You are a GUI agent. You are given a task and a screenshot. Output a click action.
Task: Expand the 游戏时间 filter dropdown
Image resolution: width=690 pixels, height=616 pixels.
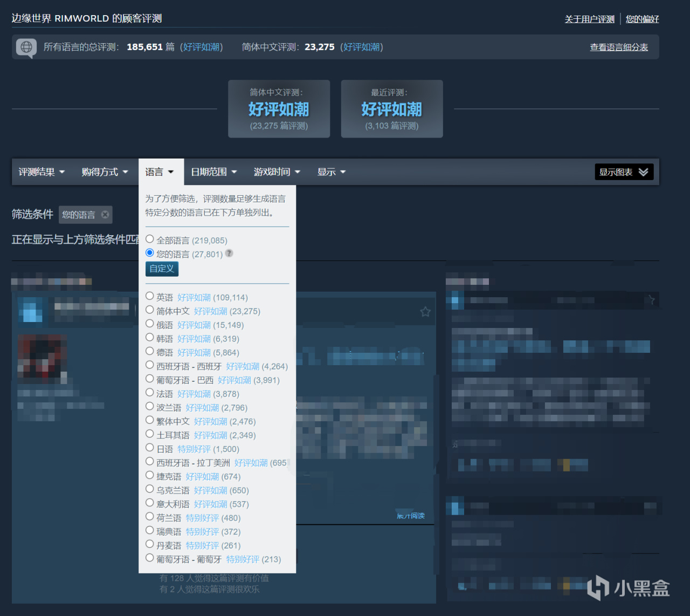click(277, 172)
